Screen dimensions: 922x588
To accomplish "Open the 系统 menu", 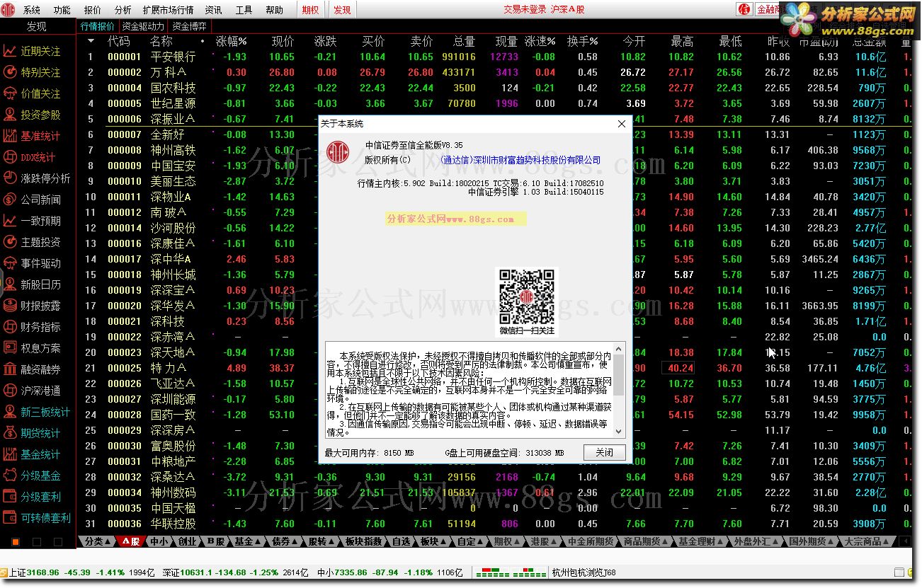I will (32, 10).
